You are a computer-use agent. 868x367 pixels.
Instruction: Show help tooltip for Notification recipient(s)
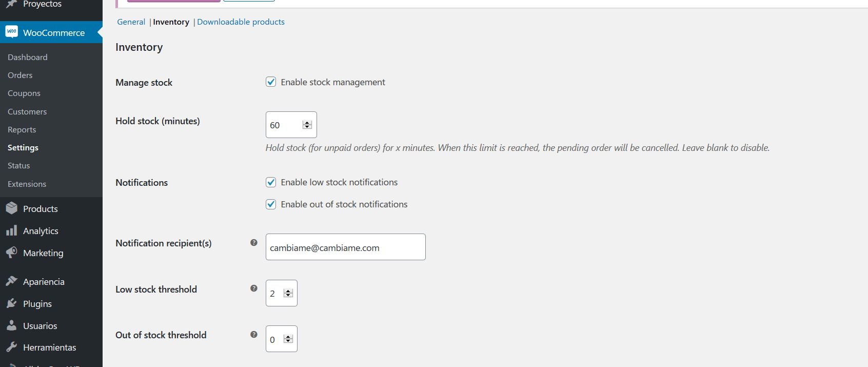254,243
